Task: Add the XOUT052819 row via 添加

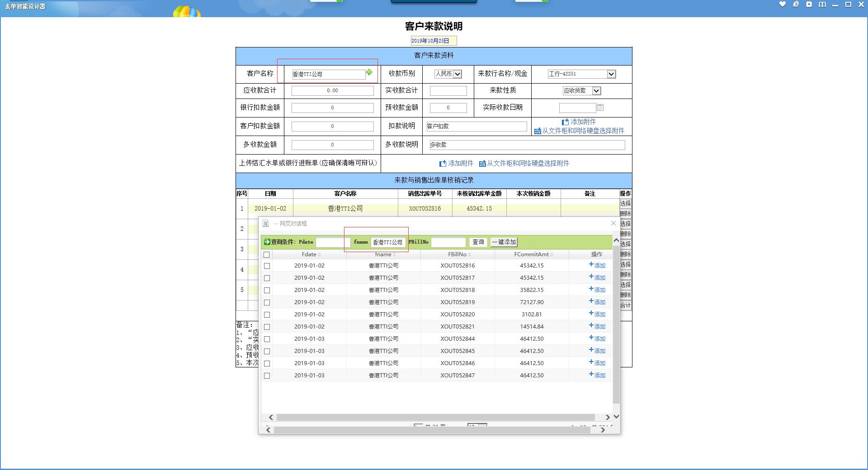Action: coord(597,302)
